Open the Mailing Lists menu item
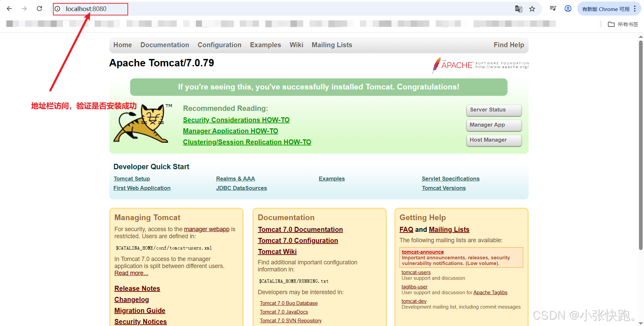This screenshot has height=326, width=644. tap(332, 45)
